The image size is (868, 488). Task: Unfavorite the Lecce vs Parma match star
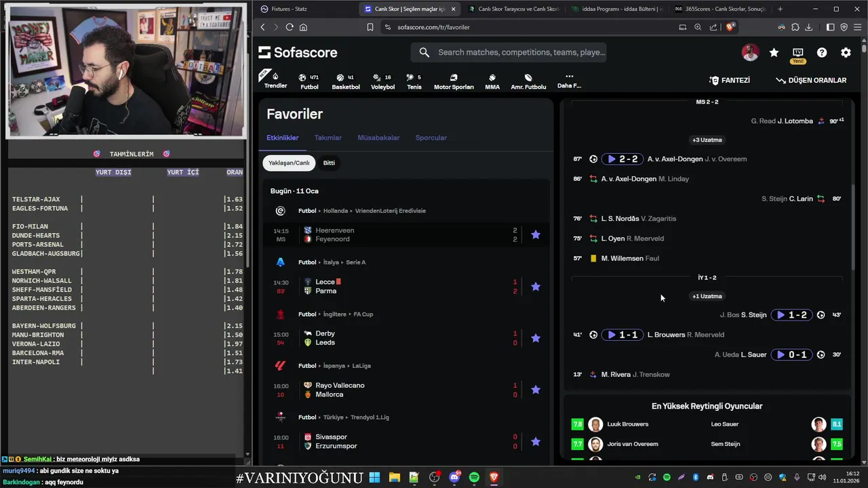pyautogui.click(x=536, y=287)
